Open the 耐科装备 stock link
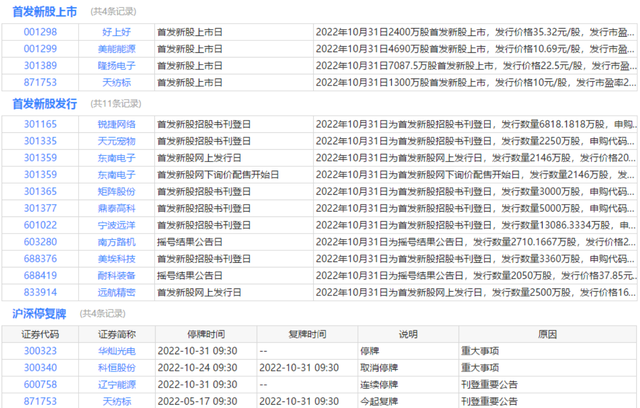 [116, 275]
